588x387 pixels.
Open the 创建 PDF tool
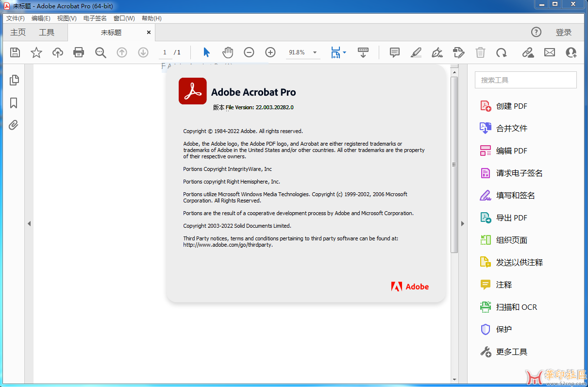(x=511, y=106)
